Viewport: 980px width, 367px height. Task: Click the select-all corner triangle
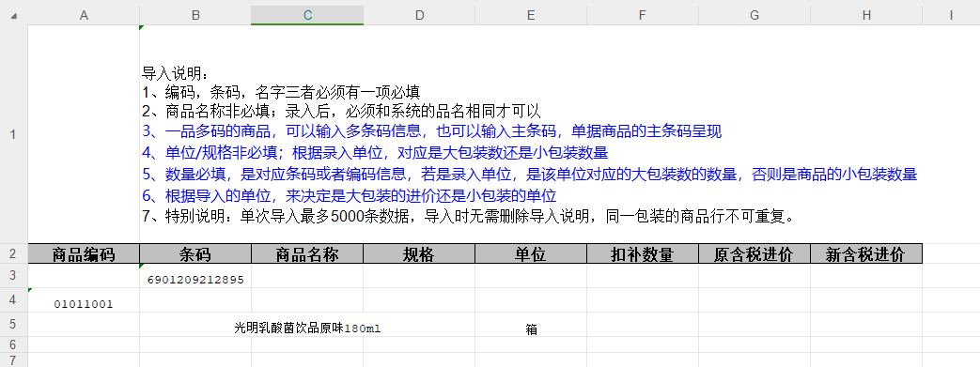tap(14, 16)
